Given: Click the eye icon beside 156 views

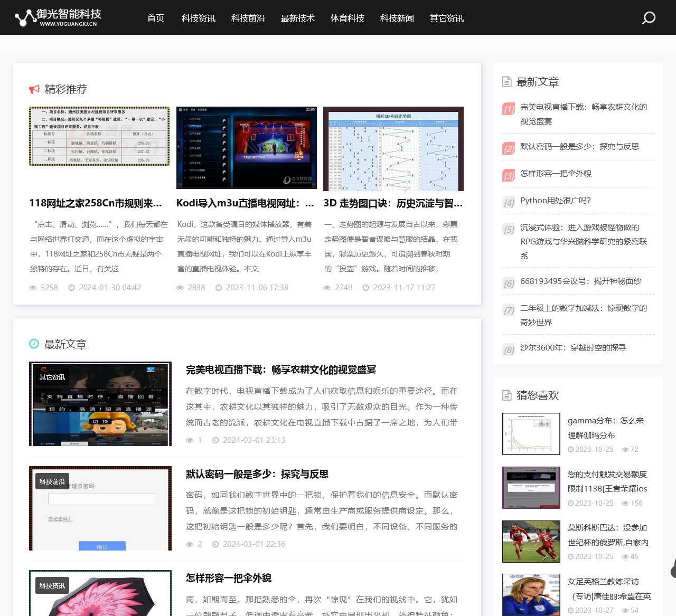Looking at the screenshot, I should (625, 504).
